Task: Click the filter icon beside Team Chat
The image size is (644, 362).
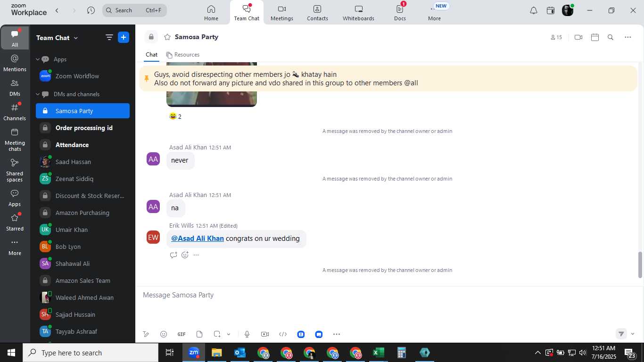Action: (109, 38)
